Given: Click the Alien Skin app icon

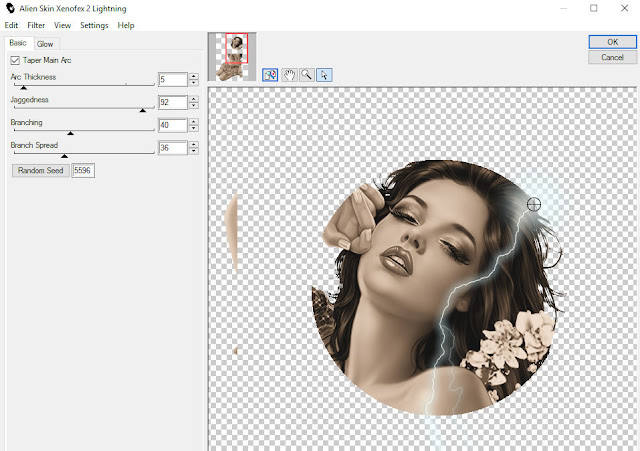Looking at the screenshot, I should [10, 8].
